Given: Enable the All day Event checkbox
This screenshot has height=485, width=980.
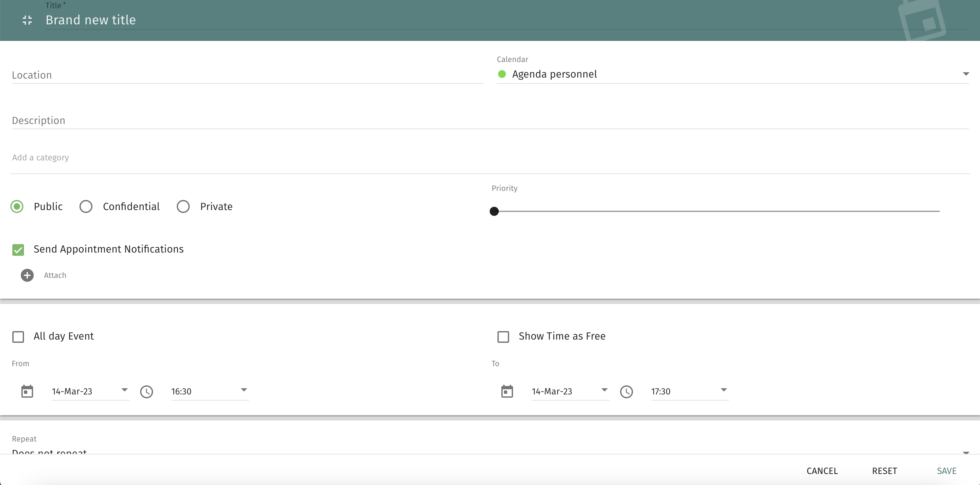Looking at the screenshot, I should pyautogui.click(x=18, y=337).
